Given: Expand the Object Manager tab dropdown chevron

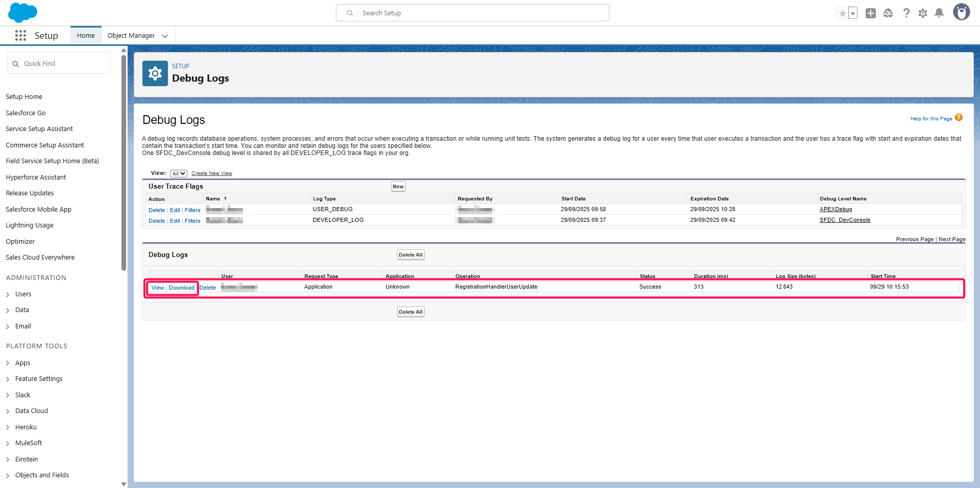Looking at the screenshot, I should pyautogui.click(x=165, y=36).
